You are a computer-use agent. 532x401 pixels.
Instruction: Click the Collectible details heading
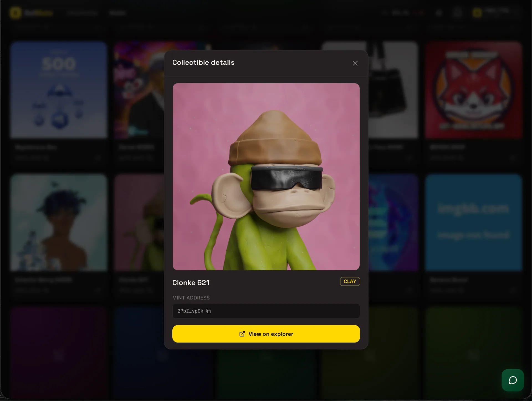pyautogui.click(x=203, y=62)
